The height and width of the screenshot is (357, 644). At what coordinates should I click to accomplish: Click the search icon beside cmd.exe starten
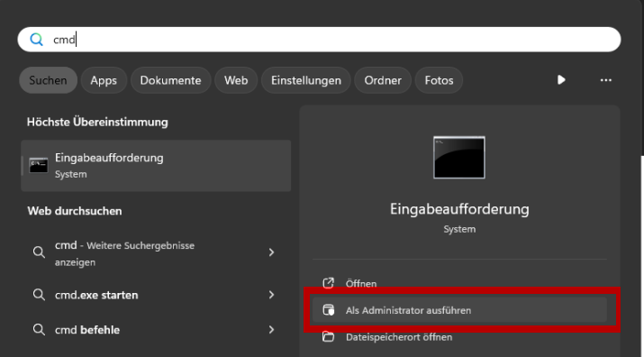pos(39,295)
